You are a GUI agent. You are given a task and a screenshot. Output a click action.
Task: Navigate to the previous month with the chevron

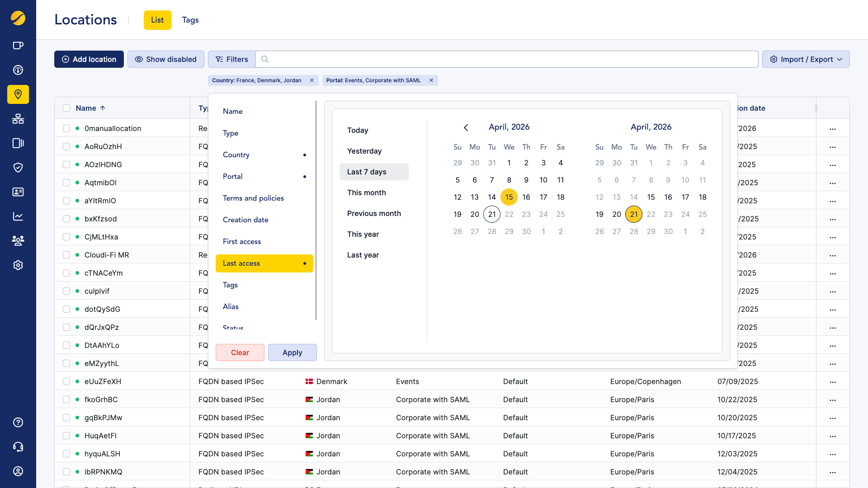(x=466, y=127)
